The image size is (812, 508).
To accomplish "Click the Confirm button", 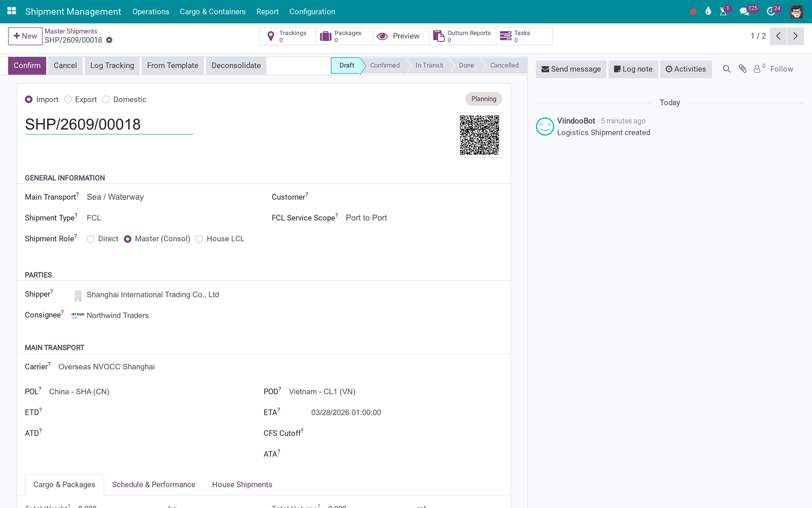I will coord(27,66).
